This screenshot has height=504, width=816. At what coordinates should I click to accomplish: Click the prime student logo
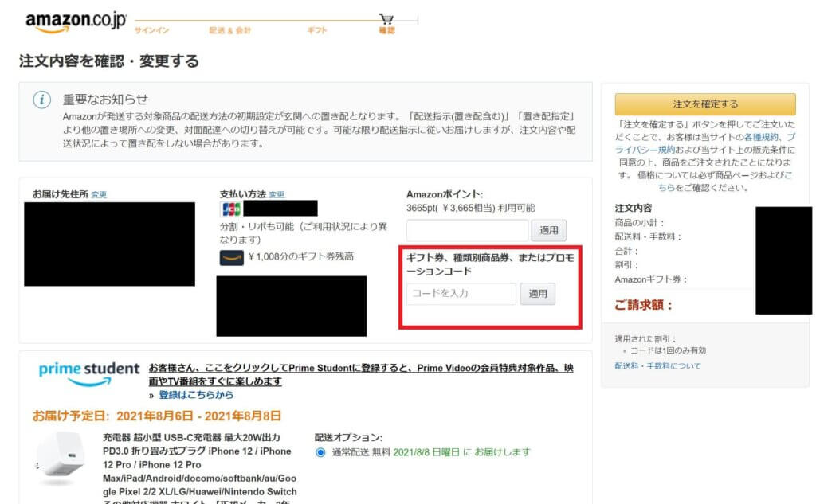[x=89, y=374]
